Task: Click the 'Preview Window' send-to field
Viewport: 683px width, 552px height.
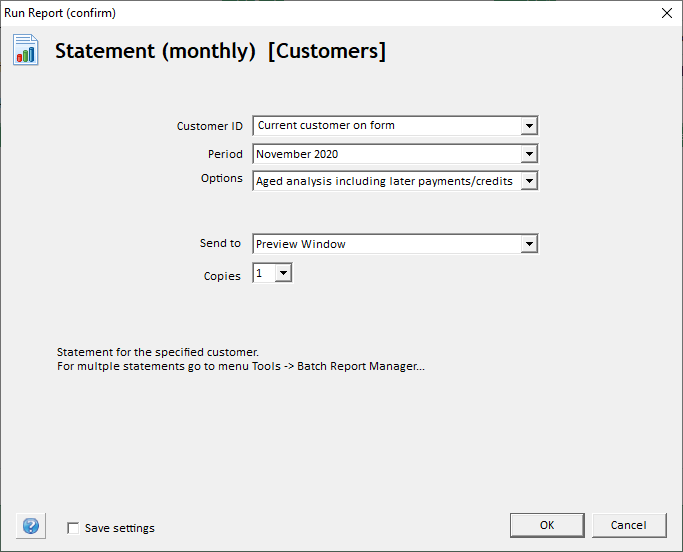Action: [387, 244]
